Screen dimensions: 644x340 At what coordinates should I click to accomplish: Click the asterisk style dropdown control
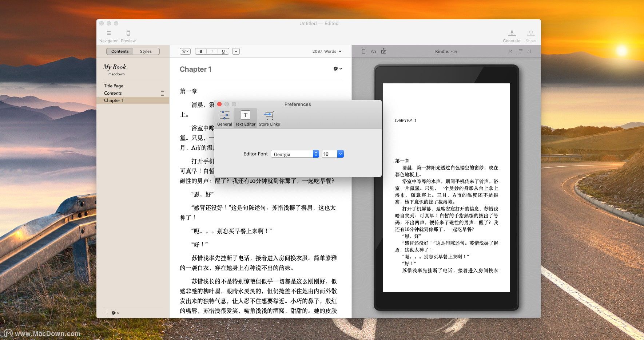point(184,51)
